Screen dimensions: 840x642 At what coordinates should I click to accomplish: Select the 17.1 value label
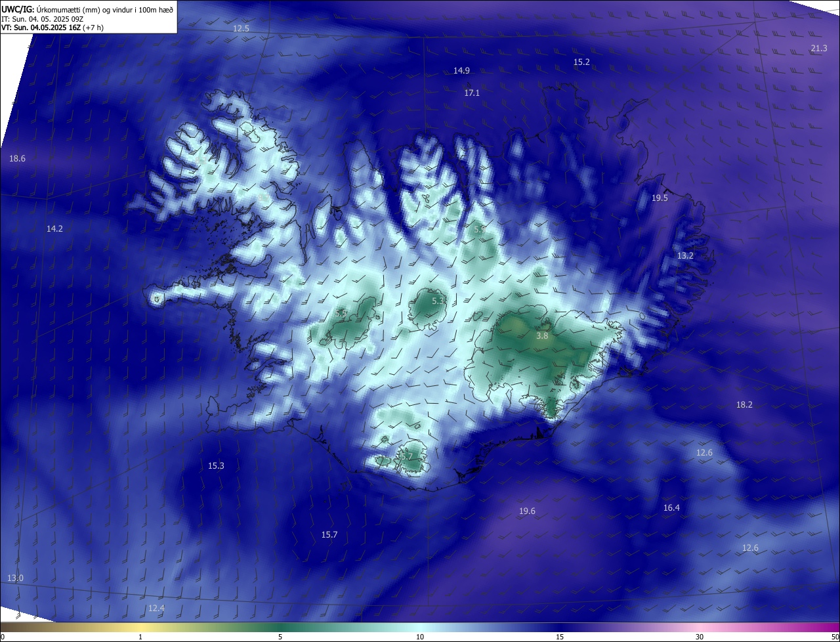click(472, 93)
